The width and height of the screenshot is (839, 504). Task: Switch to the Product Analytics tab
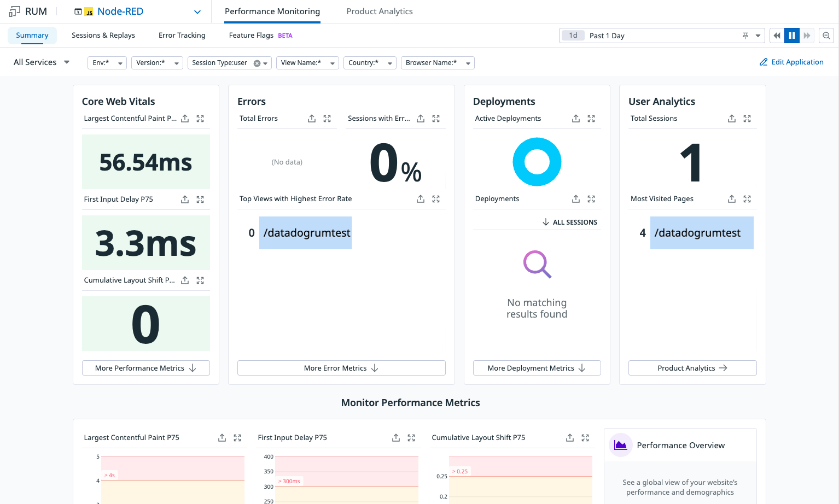click(x=380, y=11)
